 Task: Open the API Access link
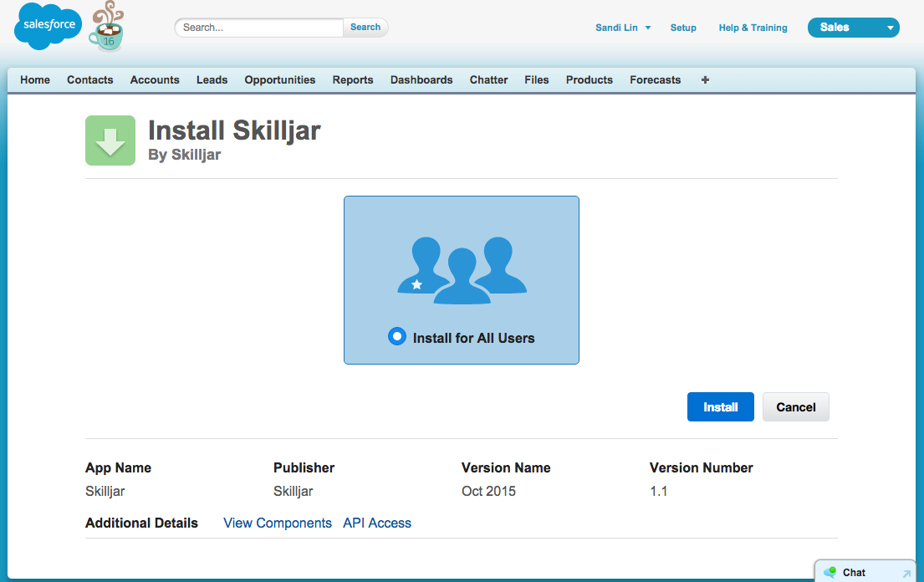pos(377,523)
